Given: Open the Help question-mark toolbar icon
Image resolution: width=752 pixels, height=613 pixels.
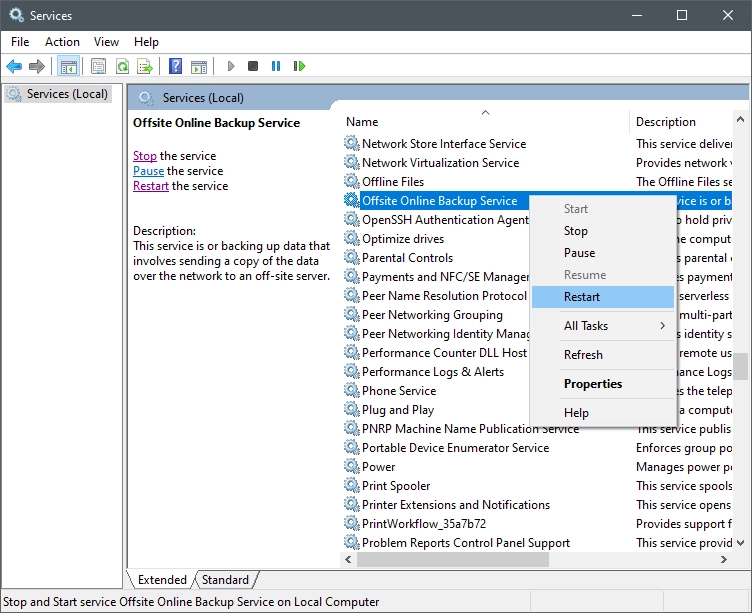Looking at the screenshot, I should click(x=176, y=66).
